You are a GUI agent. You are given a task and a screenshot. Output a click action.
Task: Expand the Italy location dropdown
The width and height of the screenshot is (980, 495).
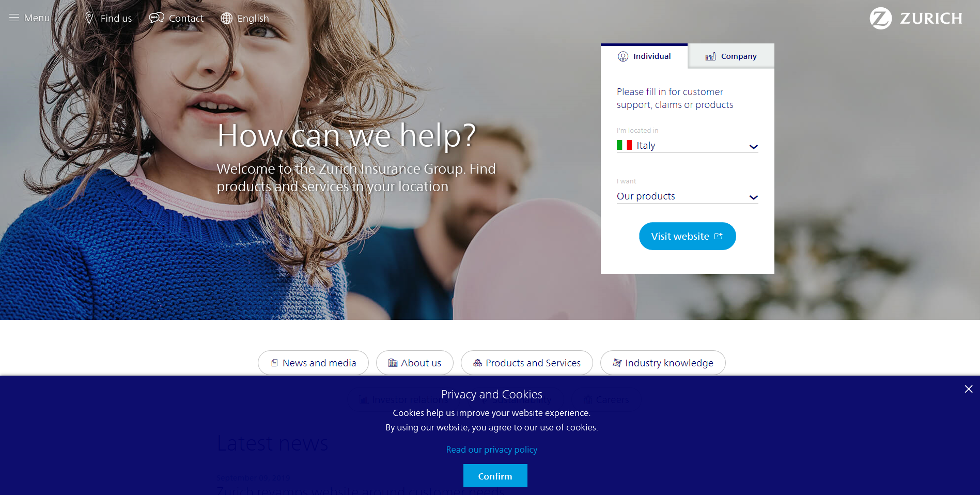(x=687, y=146)
